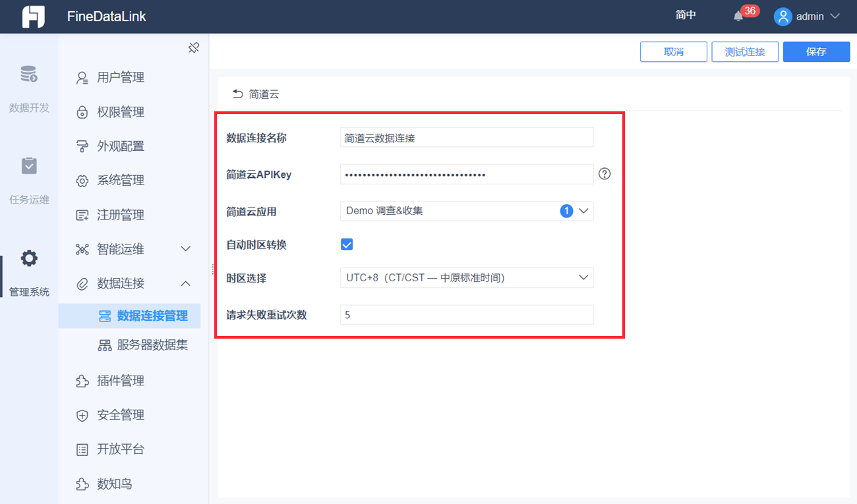Click FineDataLink title text
Viewport: 857px width, 504px height.
107,16
